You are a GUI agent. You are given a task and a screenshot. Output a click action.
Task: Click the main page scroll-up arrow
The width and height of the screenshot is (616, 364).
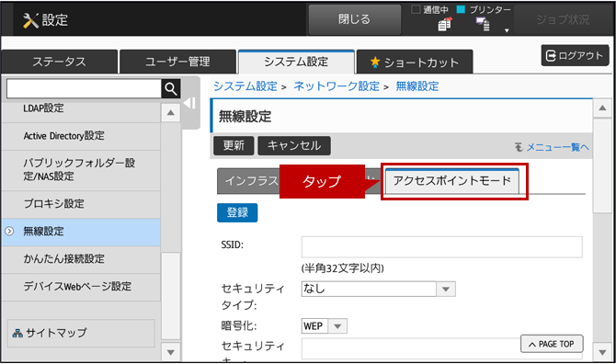[602, 108]
